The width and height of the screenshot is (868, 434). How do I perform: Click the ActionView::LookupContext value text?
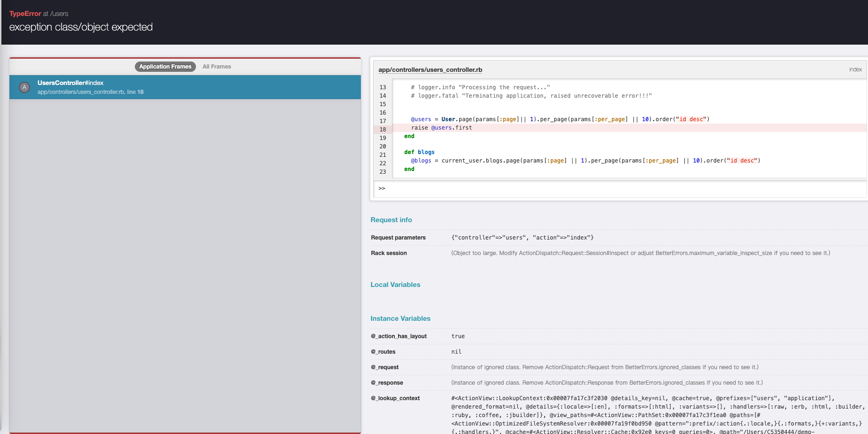(658, 415)
